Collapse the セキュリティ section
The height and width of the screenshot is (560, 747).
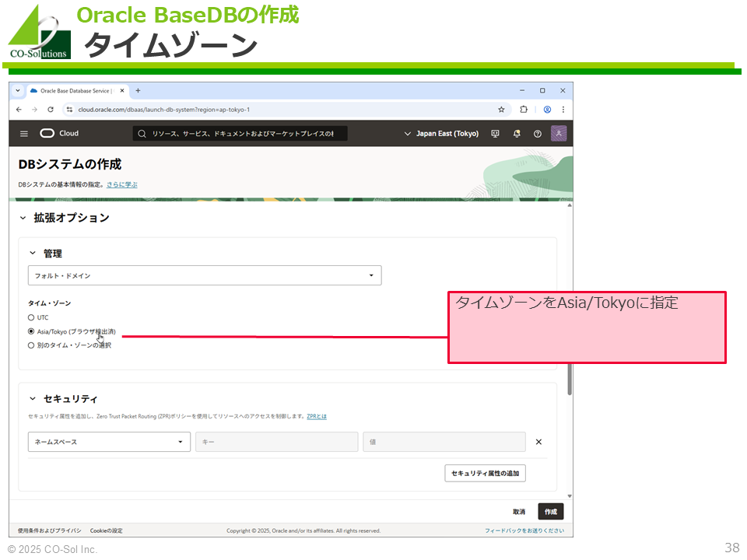click(33, 398)
